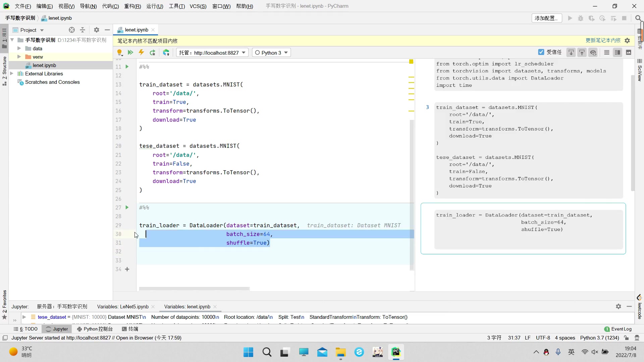Expand the venv directory in project panel
The width and height of the screenshot is (644, 362).
click(x=18, y=57)
